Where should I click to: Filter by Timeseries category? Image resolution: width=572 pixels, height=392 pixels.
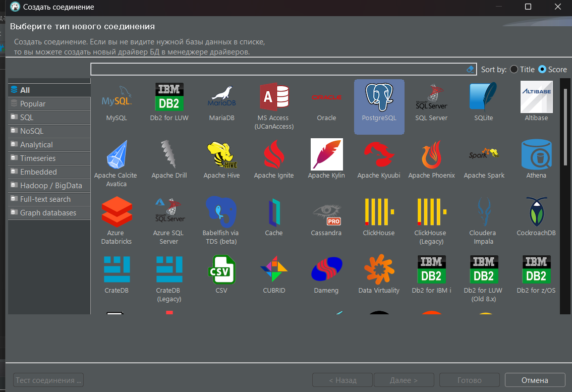(49, 158)
